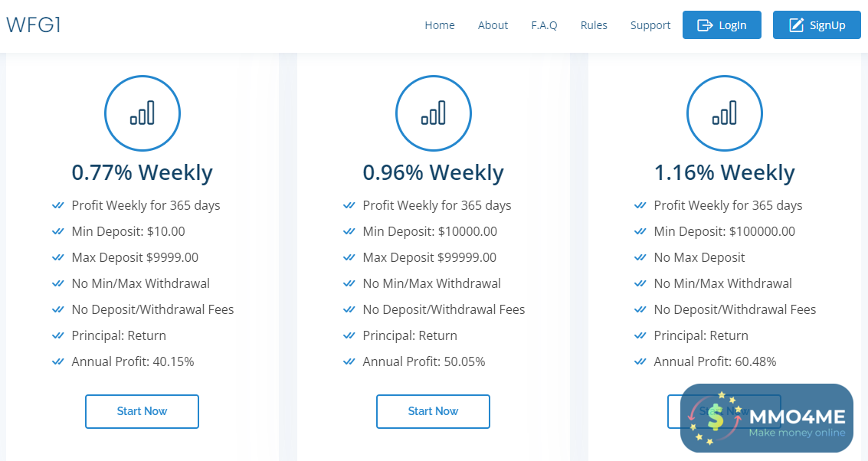Click 'Profit Weekly for 365 days' in 1.16% plan
The image size is (868, 461).
(x=729, y=205)
